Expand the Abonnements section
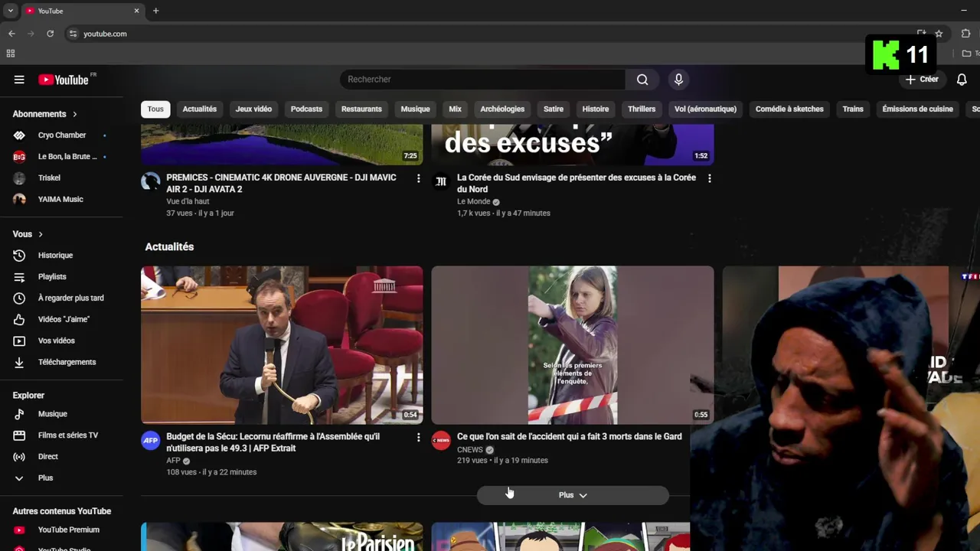Viewport: 980px width, 551px height. (45, 114)
